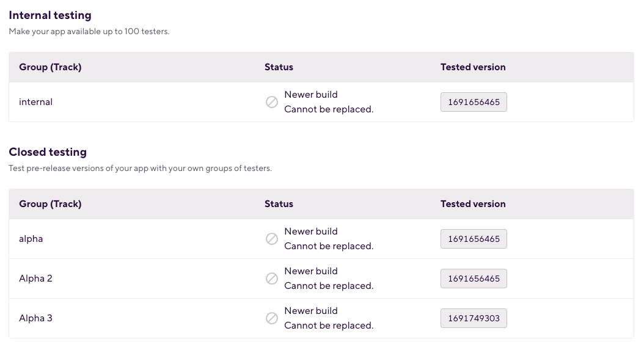Click the blocked icon in internal row
644x350 pixels.
271,102
